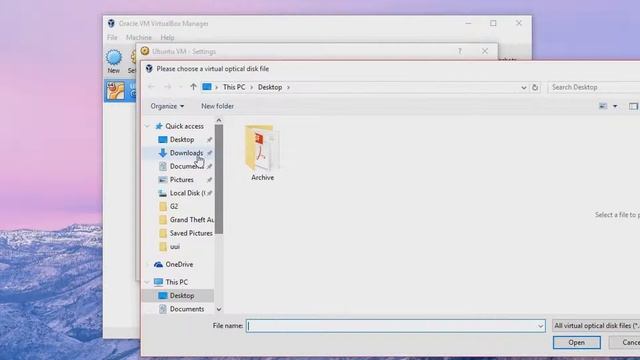
Task: Click the address bar computer icon
Action: click(207, 87)
